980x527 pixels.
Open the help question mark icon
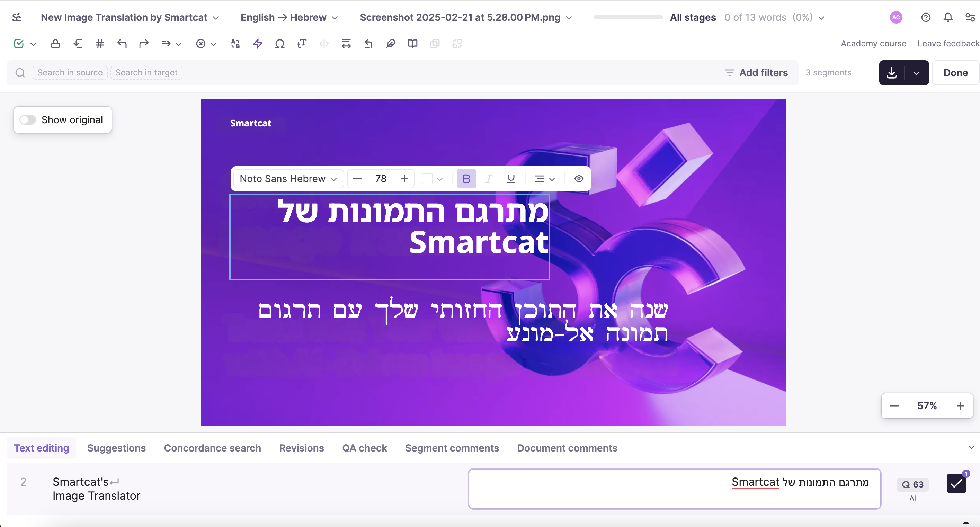coord(926,18)
